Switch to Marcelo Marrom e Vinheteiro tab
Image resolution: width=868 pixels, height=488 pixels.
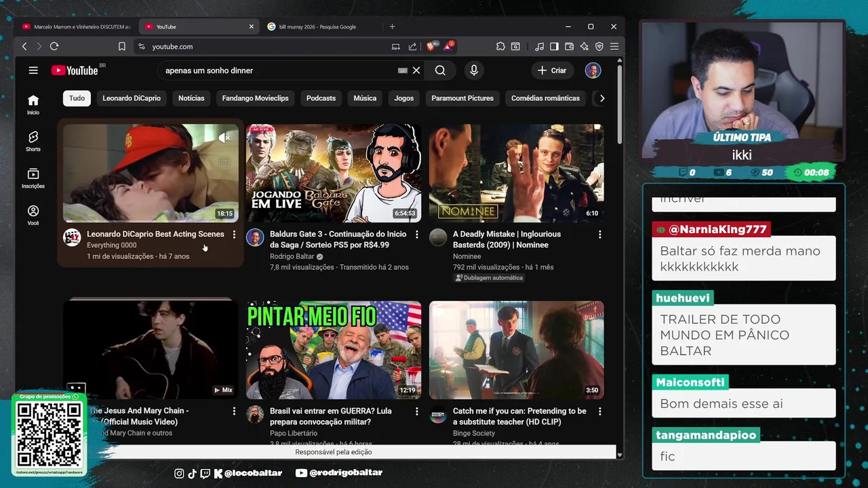click(x=77, y=26)
